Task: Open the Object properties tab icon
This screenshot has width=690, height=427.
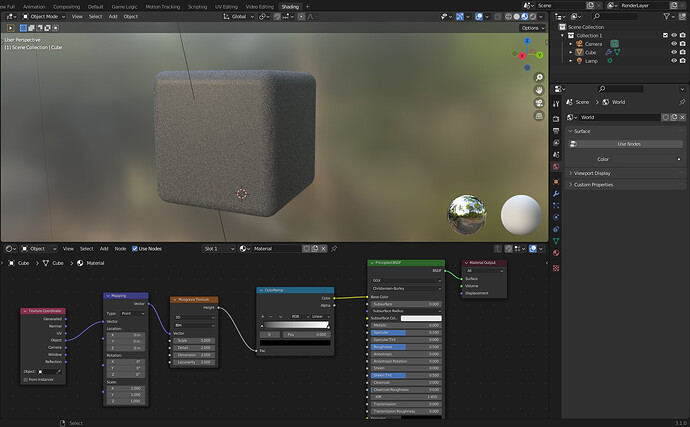Action: 556,181
